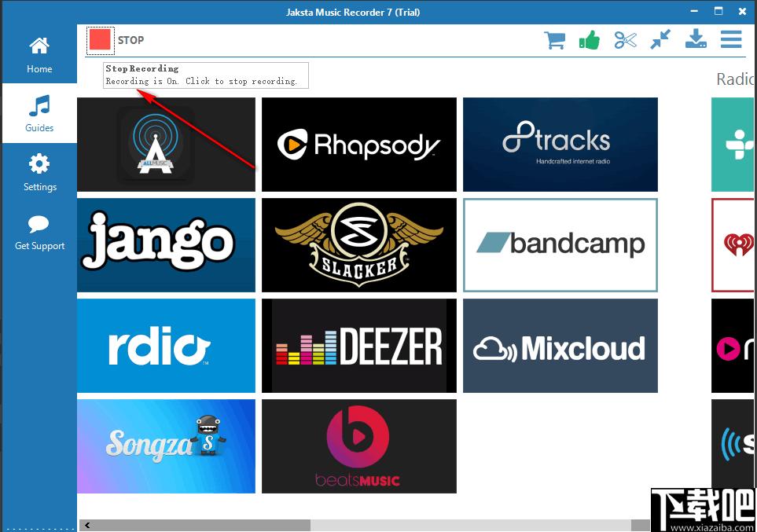The image size is (757, 532).
Task: Open the hamburger menu
Action: click(731, 39)
